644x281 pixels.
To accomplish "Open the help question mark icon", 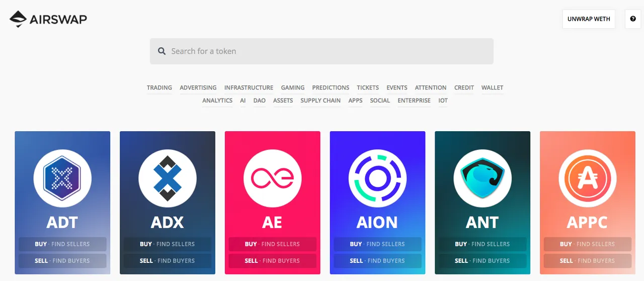I will (633, 19).
